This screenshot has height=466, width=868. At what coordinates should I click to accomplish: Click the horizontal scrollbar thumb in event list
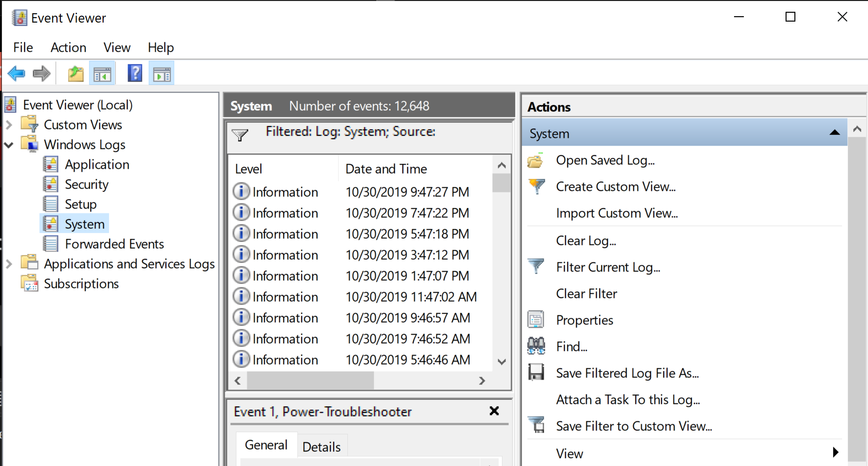click(310, 381)
